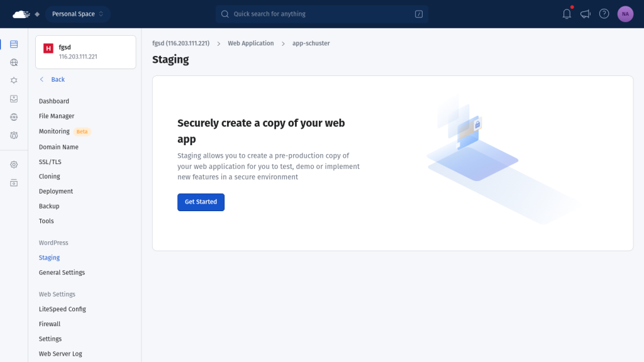Expand the Personal Space workspace dropdown
The image size is (644, 362).
pos(77,14)
